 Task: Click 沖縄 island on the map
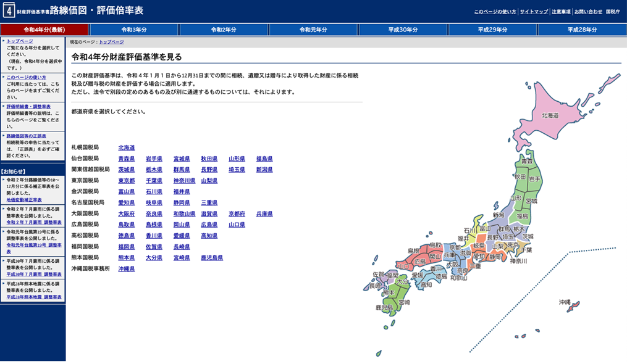coord(573,307)
